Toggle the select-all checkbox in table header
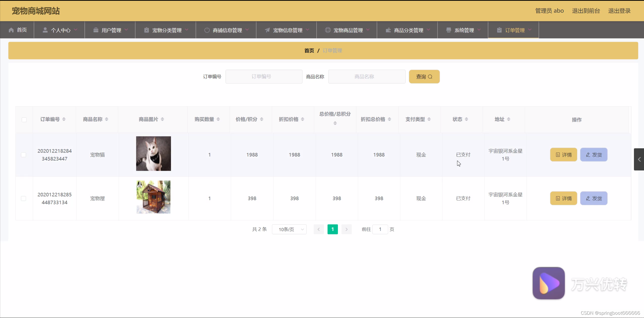The height and width of the screenshot is (318, 644). [24, 120]
